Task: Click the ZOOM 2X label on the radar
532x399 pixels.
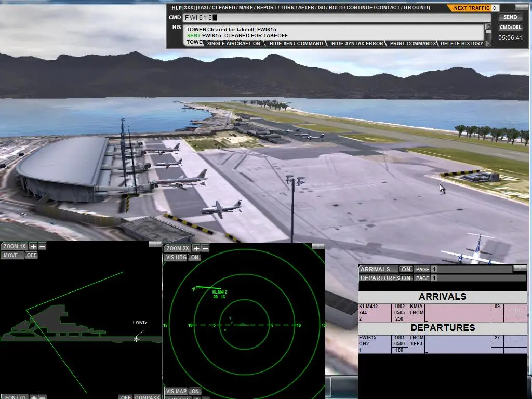Action: (178, 248)
